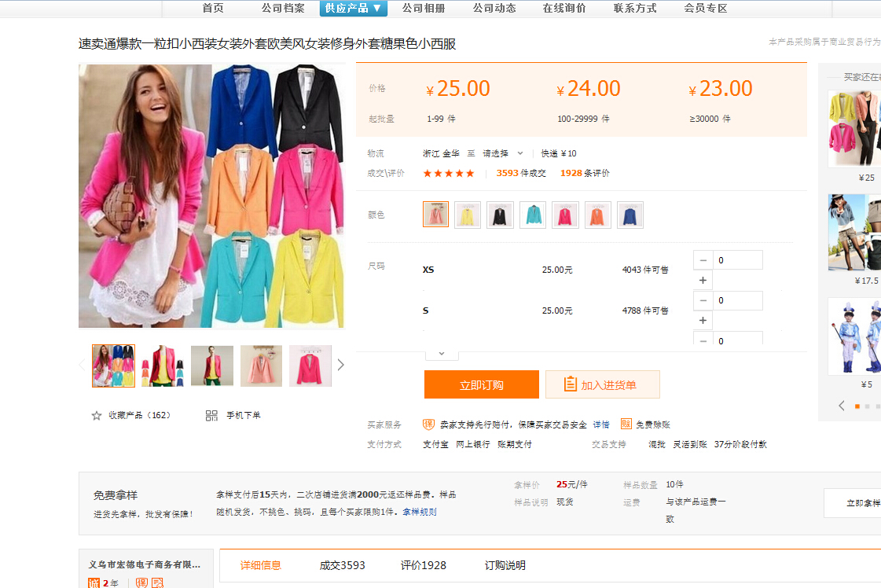Click the star icon to favorite this product
Screen dimensions: 881x588
coord(97,415)
